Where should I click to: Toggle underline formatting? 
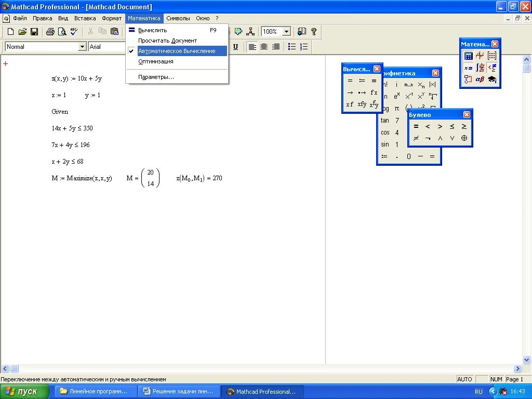[x=235, y=47]
